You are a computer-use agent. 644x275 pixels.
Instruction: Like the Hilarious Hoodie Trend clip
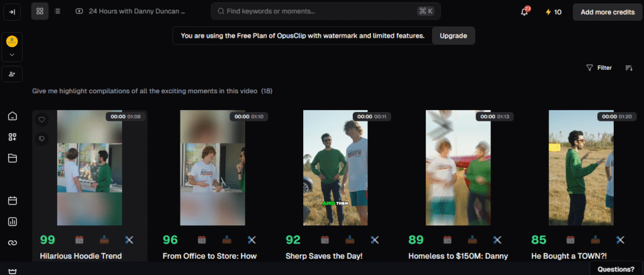coord(42,120)
